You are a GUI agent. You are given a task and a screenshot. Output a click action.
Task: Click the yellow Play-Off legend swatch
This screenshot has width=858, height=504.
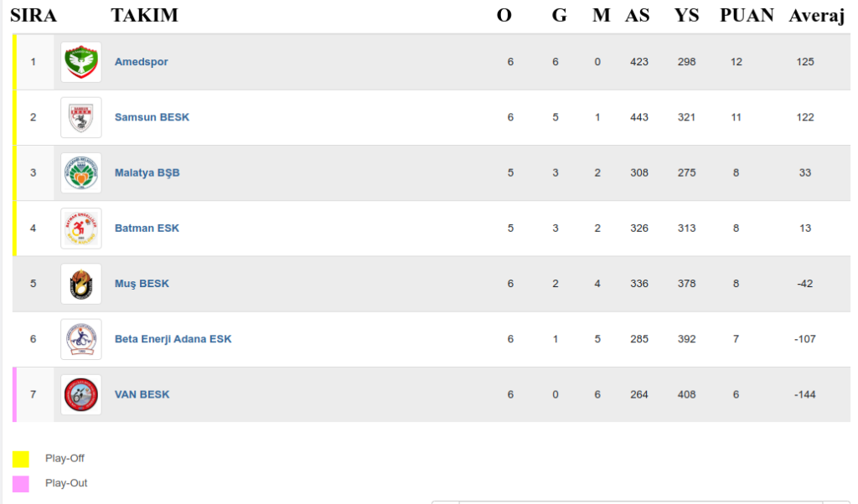tap(21, 459)
